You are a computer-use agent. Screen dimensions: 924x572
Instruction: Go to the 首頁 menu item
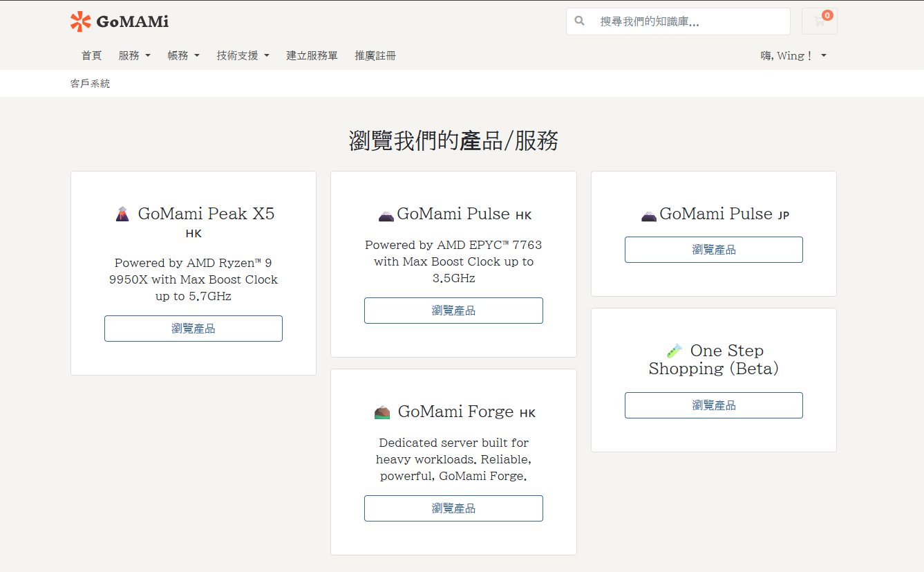tap(91, 55)
